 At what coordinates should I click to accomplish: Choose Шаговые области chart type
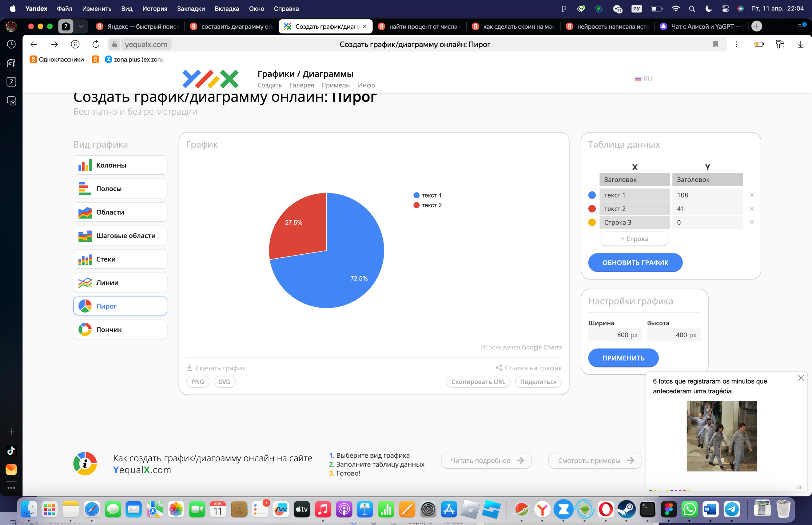click(x=120, y=236)
